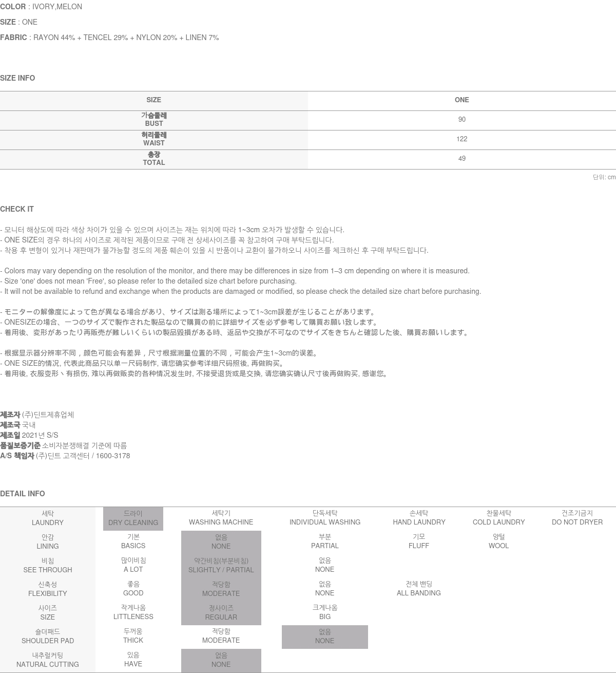
Task: Click the HAND LAUNDRY option
Action: coord(419,518)
